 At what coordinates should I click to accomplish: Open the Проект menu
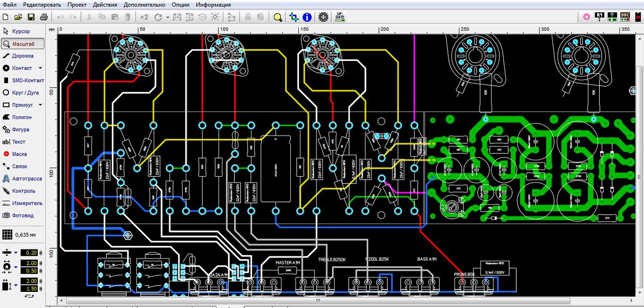(x=77, y=5)
